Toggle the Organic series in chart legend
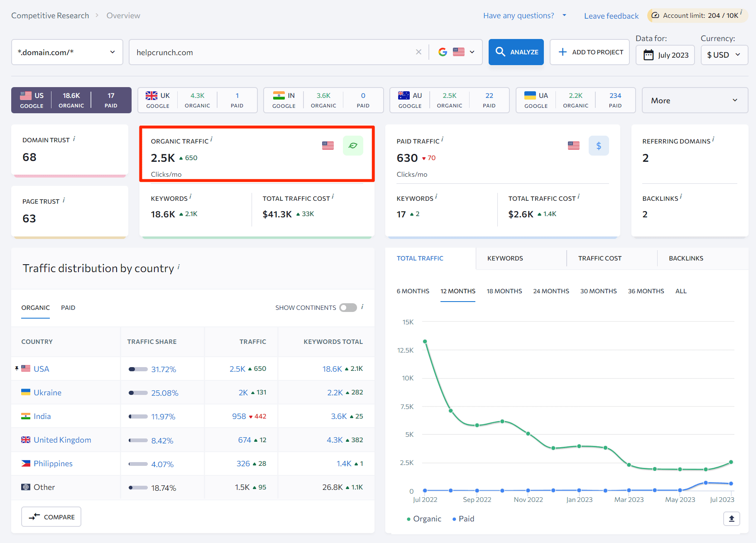 tap(424, 519)
